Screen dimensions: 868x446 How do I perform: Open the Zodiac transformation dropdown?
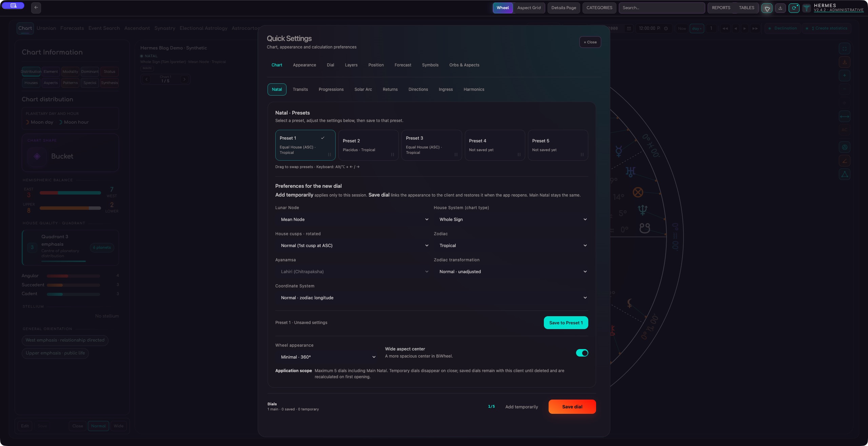click(511, 272)
